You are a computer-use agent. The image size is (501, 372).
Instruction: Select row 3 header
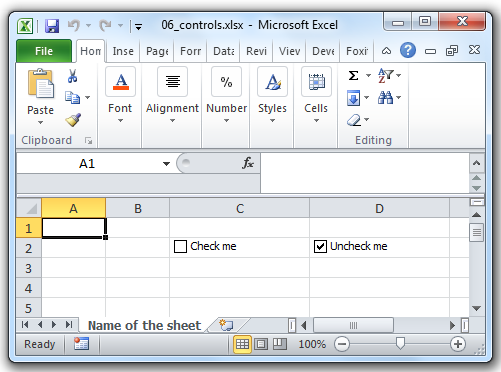(29, 269)
